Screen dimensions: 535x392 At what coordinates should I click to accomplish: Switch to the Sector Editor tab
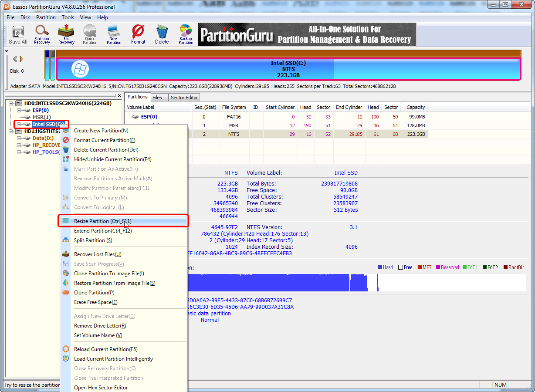(x=184, y=98)
